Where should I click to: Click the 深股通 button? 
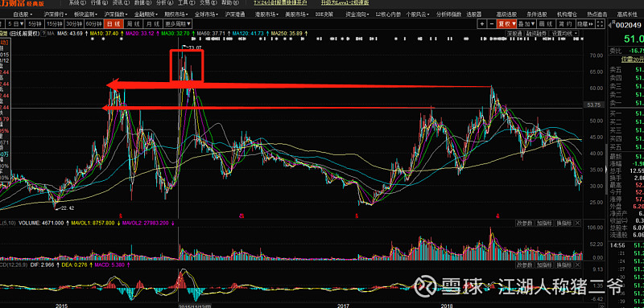point(514,33)
